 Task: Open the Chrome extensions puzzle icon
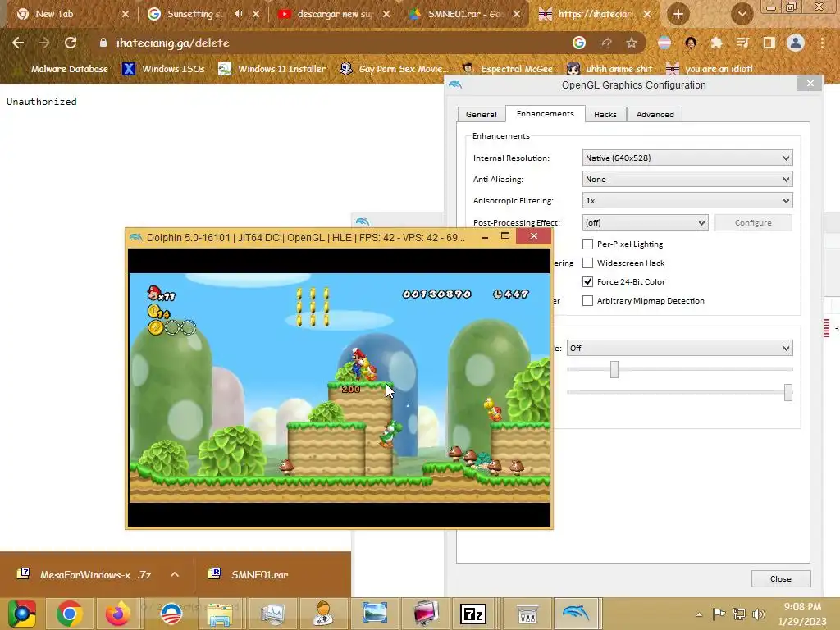[716, 43]
